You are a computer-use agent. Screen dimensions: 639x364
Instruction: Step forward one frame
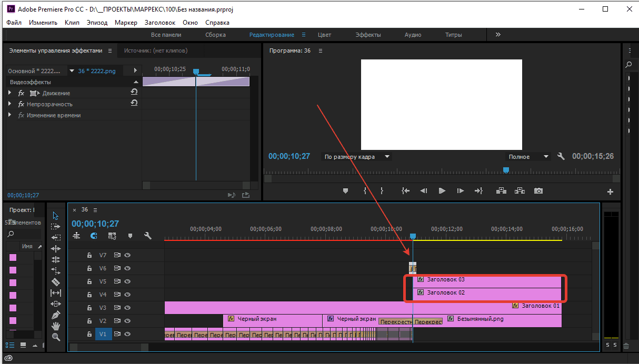tap(461, 191)
